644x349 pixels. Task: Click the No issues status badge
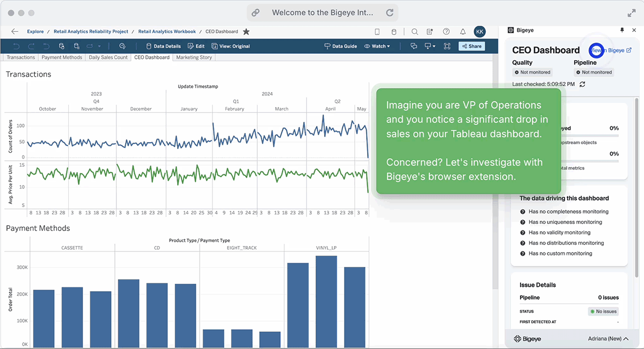tap(604, 311)
